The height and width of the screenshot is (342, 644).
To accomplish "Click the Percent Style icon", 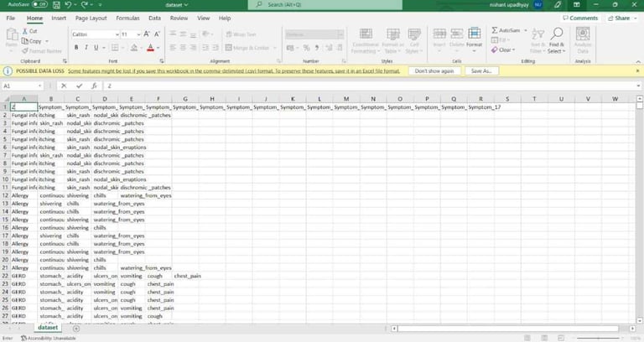I will (x=306, y=48).
